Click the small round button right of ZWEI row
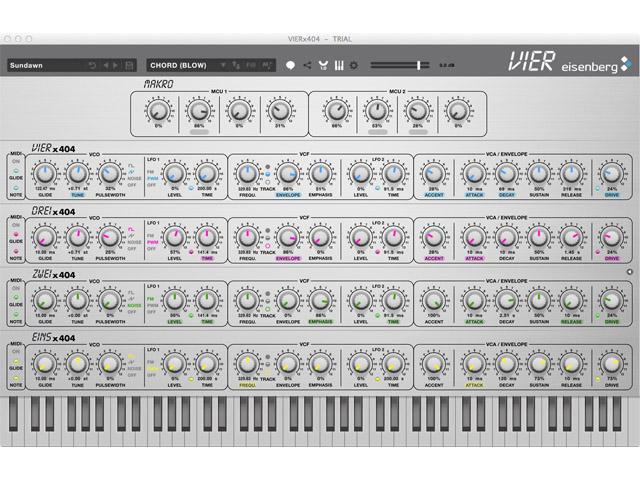This screenshot has height=480, width=640. click(630, 271)
